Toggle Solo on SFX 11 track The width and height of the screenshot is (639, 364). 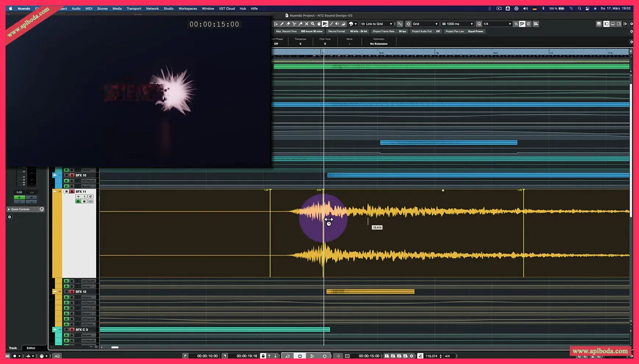tap(72, 192)
